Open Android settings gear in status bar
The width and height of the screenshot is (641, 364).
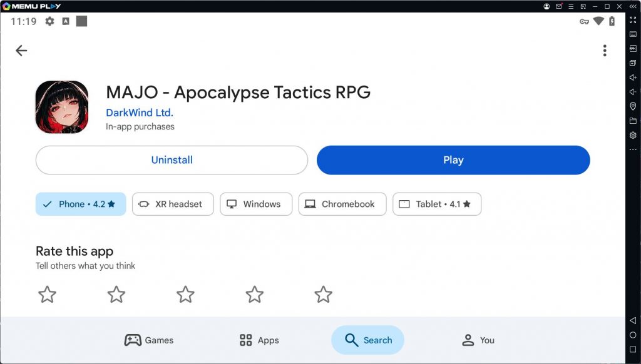point(49,21)
